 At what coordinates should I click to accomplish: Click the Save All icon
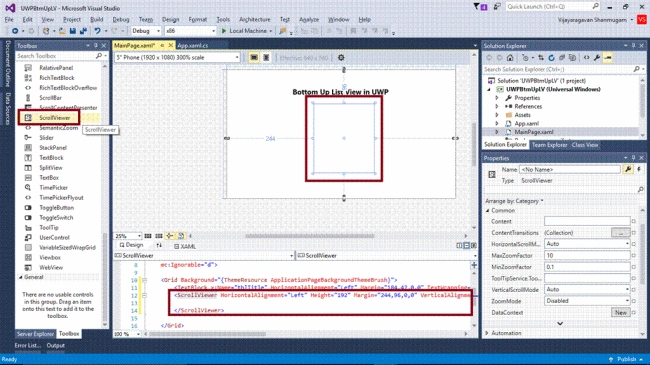tap(83, 31)
